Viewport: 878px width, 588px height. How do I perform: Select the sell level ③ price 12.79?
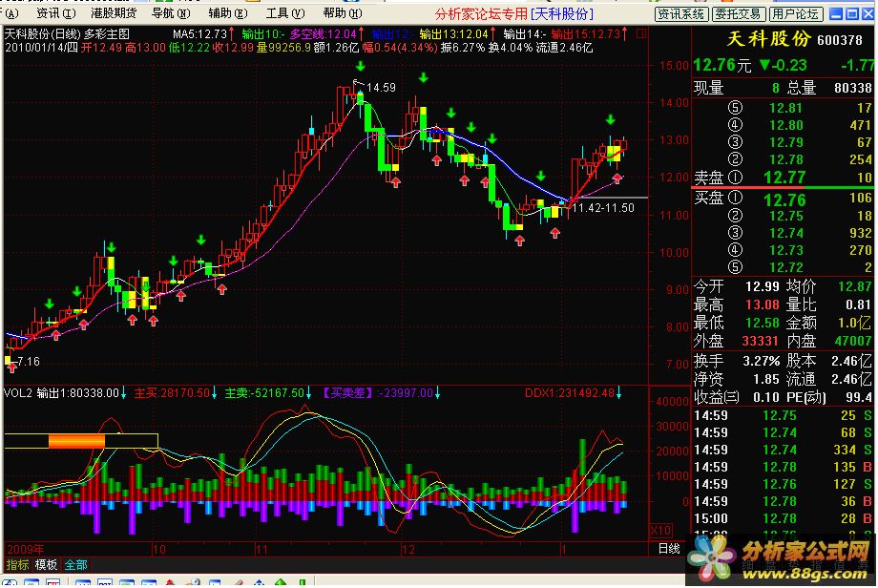tap(785, 142)
